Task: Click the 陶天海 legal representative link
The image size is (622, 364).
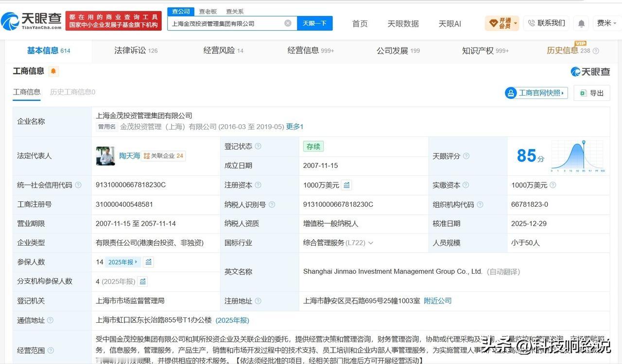Action: pos(130,156)
